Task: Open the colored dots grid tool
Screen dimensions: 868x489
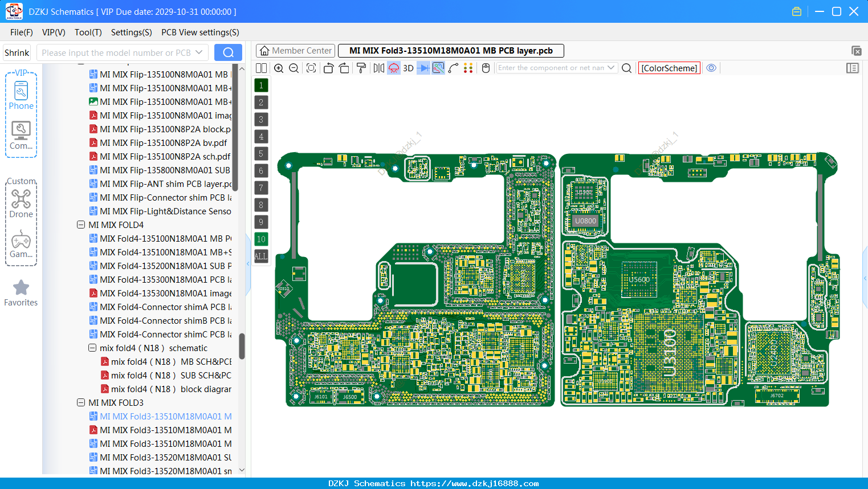Action: 468,68
